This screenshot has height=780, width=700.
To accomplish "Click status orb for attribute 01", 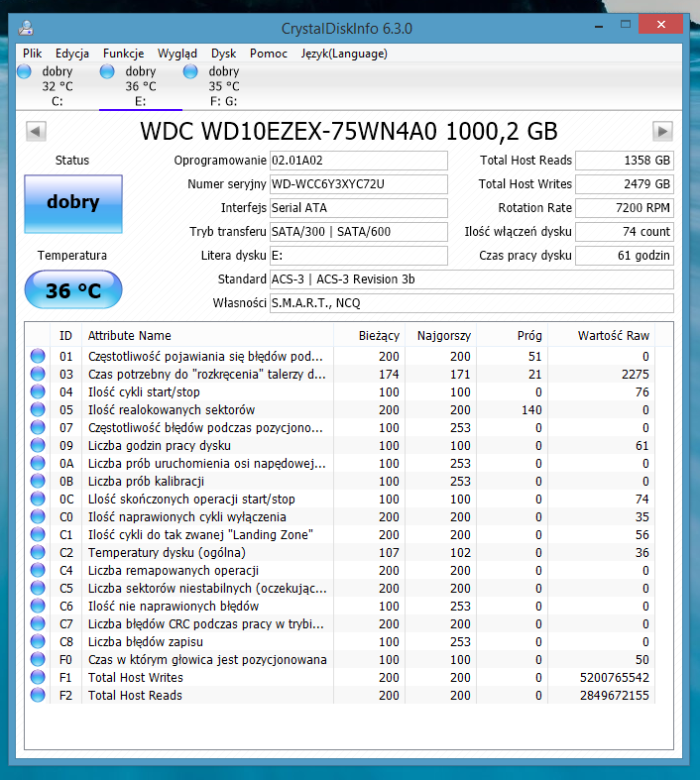I will [x=38, y=356].
